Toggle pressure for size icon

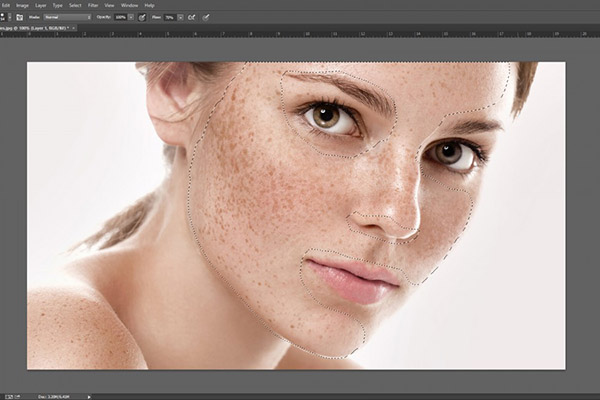coord(205,17)
